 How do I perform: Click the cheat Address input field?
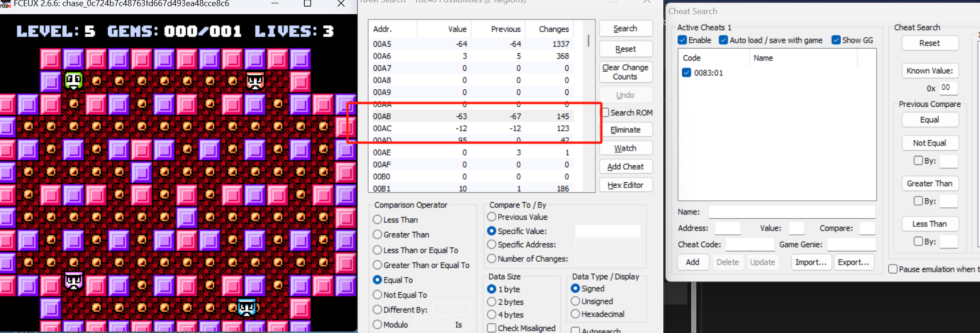728,228
